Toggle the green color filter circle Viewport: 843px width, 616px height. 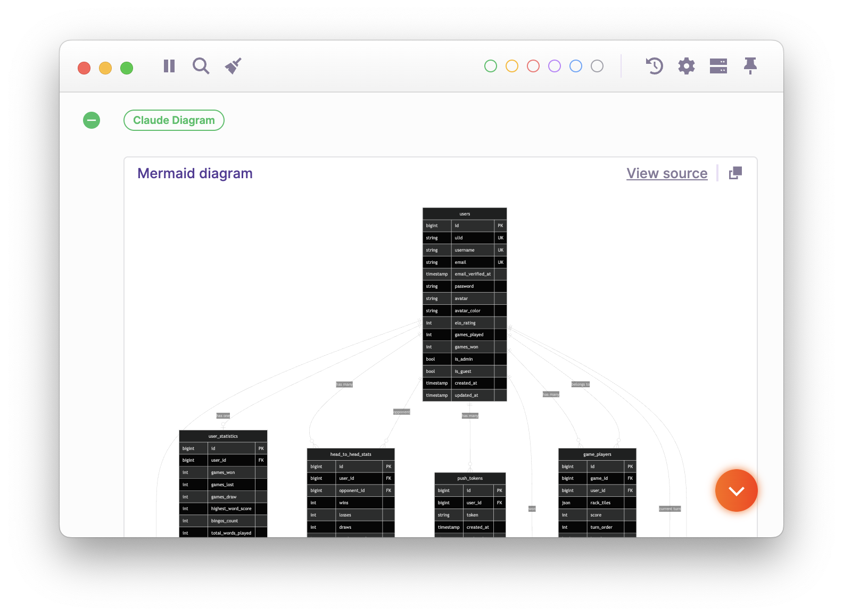tap(491, 66)
